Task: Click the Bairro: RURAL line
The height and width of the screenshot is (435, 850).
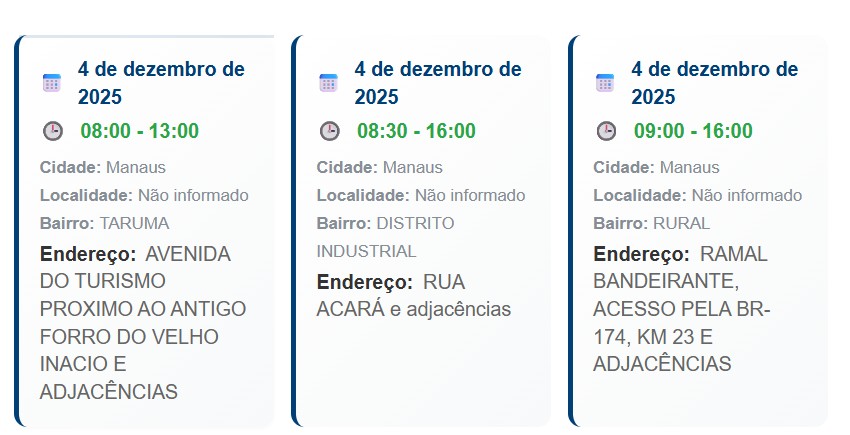Action: click(651, 223)
